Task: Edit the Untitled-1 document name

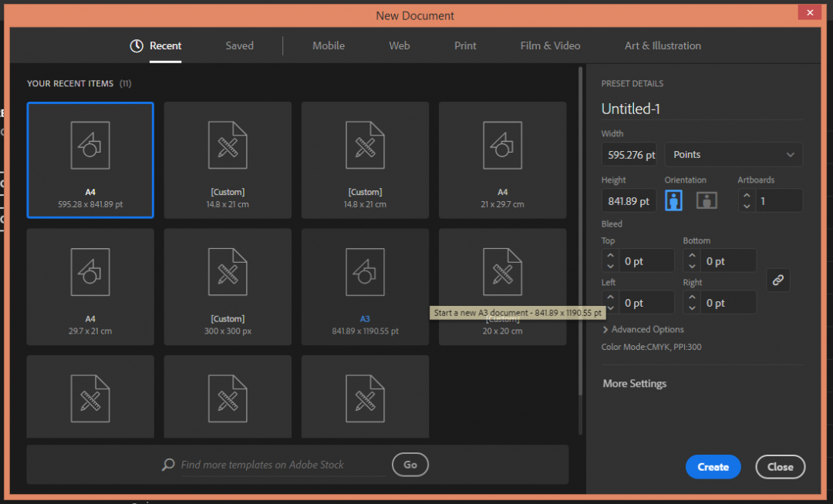Action: [701, 109]
